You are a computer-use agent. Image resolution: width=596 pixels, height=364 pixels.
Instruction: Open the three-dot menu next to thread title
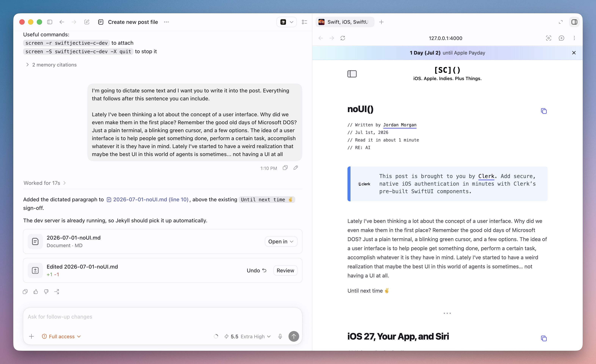click(166, 22)
